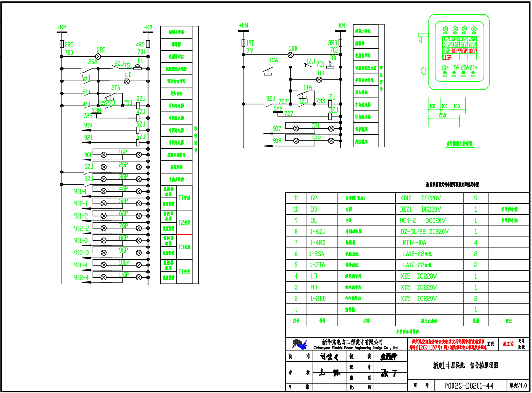Select wire number 733
Image resolution: width=532 pixels, height=393 pixels.
tap(321, 101)
